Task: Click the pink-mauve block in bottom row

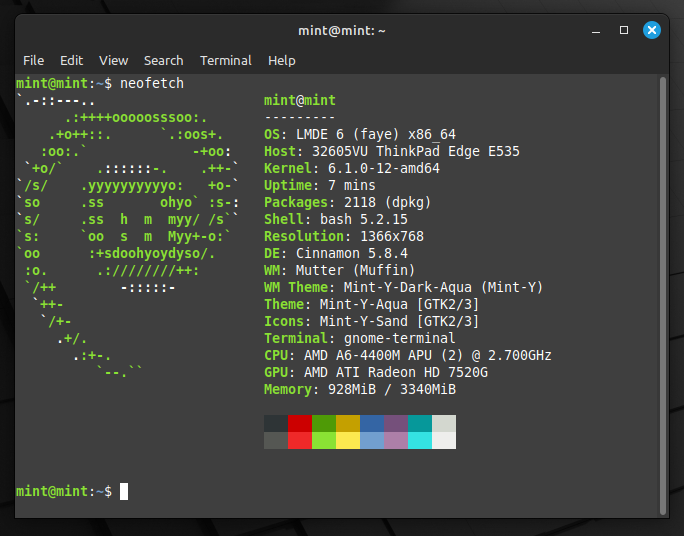Action: (x=396, y=440)
